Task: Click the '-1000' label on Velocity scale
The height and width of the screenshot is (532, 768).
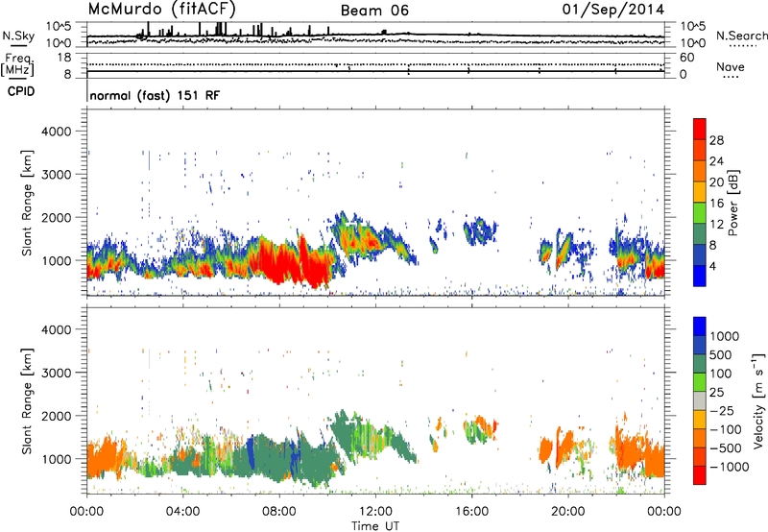Action: [x=730, y=467]
